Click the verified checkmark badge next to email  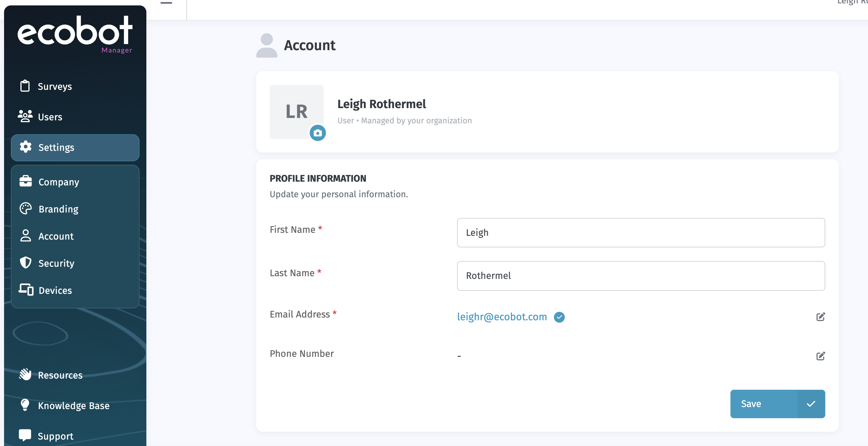559,317
